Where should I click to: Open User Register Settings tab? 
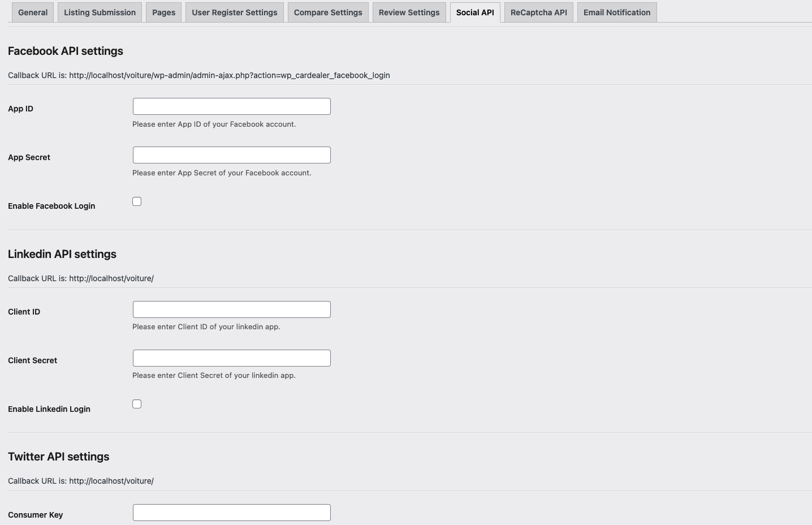click(234, 12)
